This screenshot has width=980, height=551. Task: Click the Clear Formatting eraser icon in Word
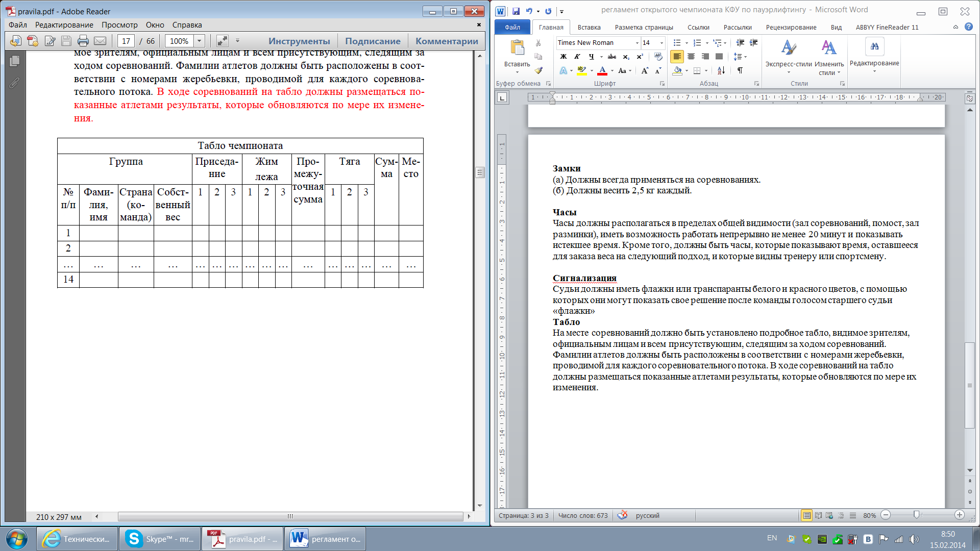(x=658, y=57)
